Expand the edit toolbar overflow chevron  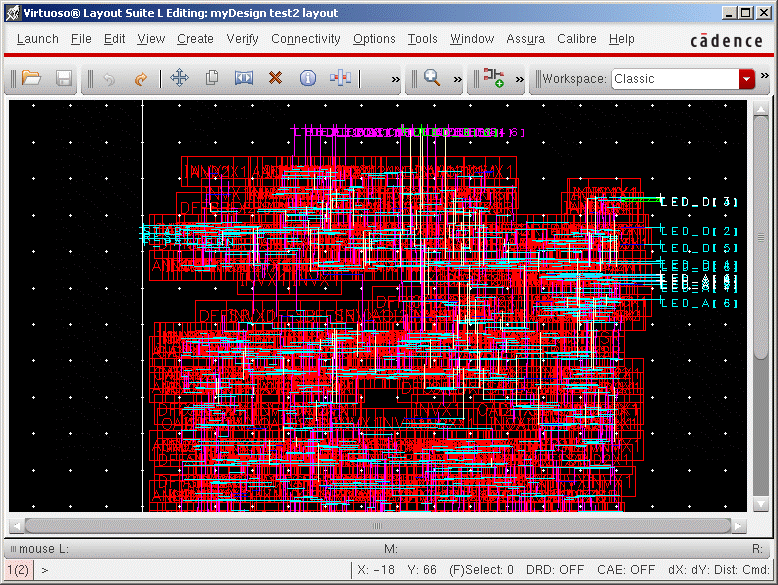(x=395, y=79)
